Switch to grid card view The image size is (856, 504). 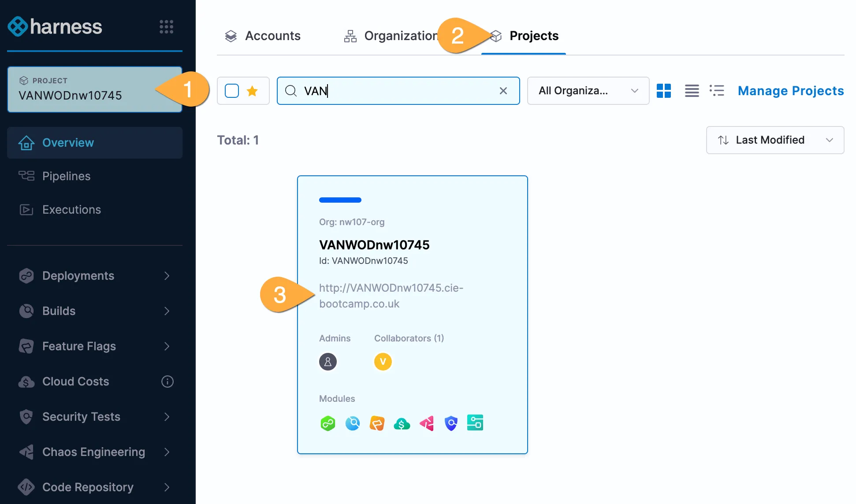click(x=663, y=91)
